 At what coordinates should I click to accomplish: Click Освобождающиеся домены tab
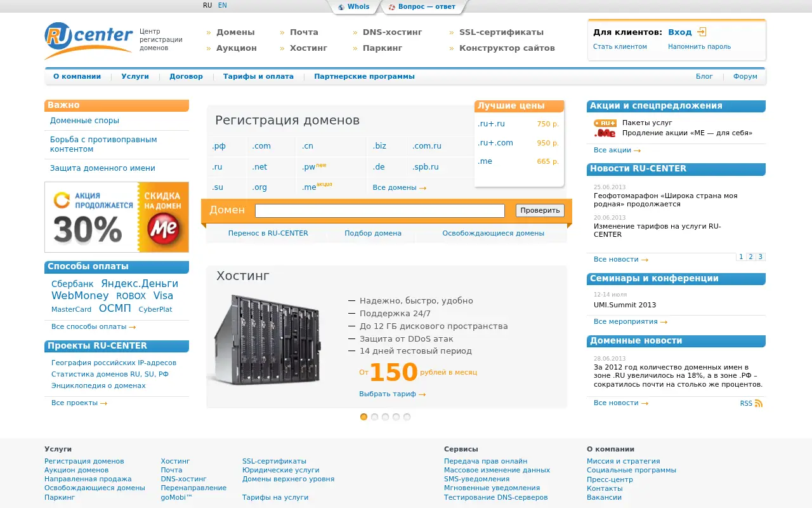[x=494, y=234]
